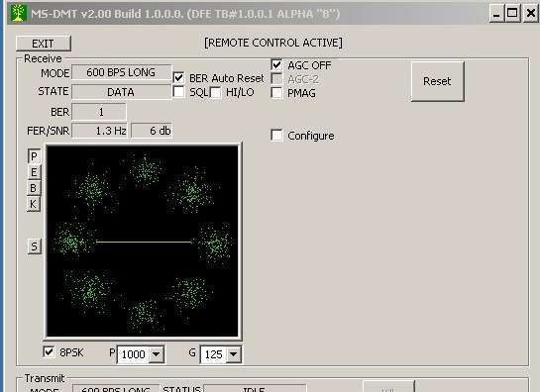The height and width of the screenshot is (392, 540).
Task: Click the MS-DMT tree icon in title bar
Action: coord(18,14)
